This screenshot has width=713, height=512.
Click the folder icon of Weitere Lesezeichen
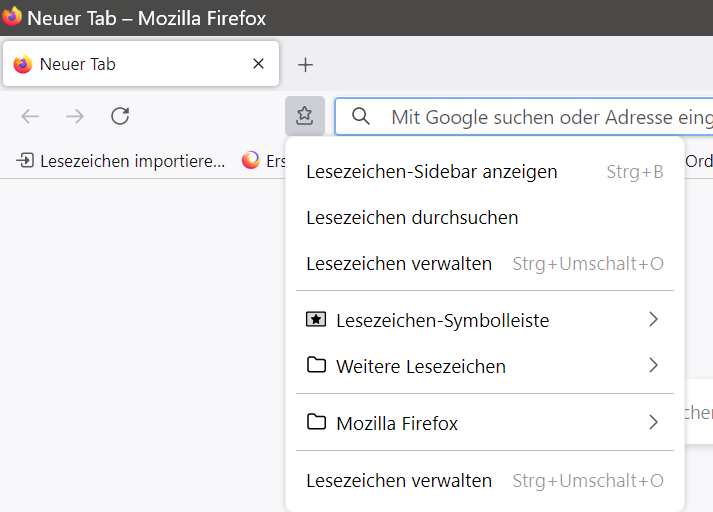316,366
